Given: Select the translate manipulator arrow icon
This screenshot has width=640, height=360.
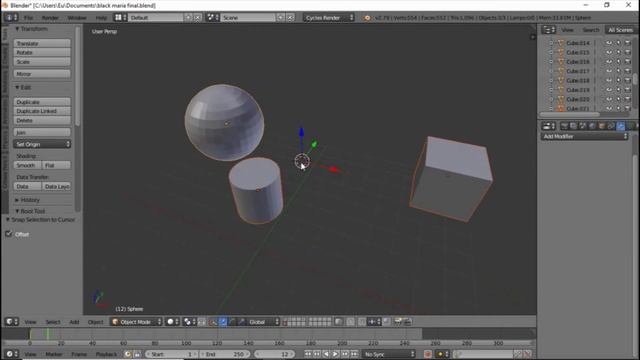Looking at the screenshot, I should coord(223,322).
